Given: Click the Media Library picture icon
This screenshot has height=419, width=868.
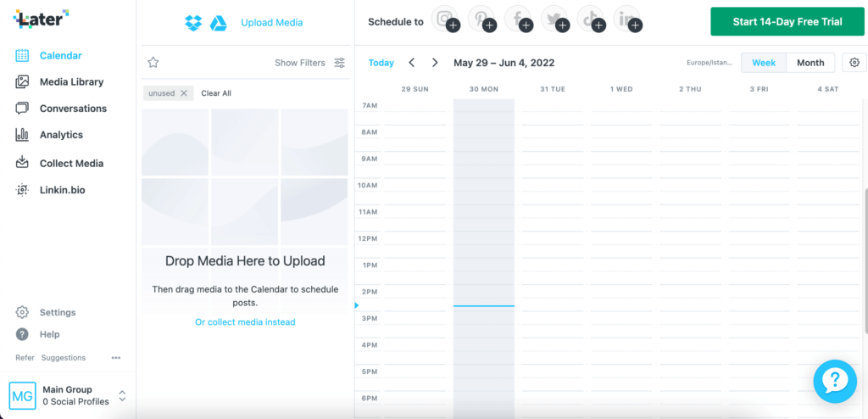Looking at the screenshot, I should (x=22, y=82).
